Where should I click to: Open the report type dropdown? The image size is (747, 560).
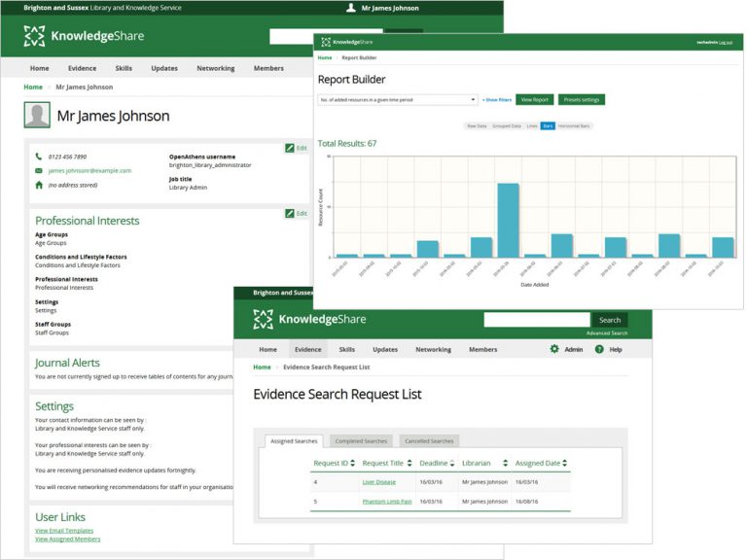click(398, 99)
